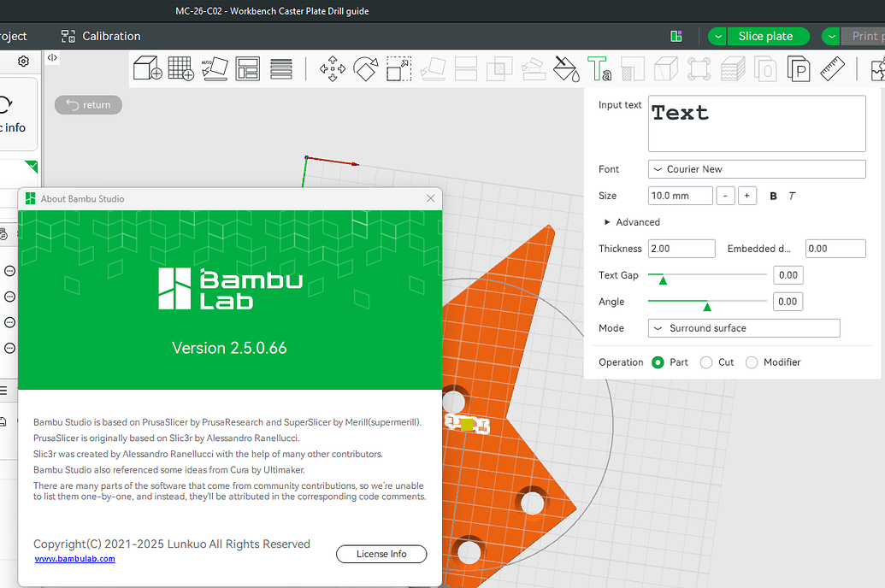Image resolution: width=885 pixels, height=588 pixels.
Task: Click the Version 2.5.0.66 text
Action: pyautogui.click(x=229, y=348)
